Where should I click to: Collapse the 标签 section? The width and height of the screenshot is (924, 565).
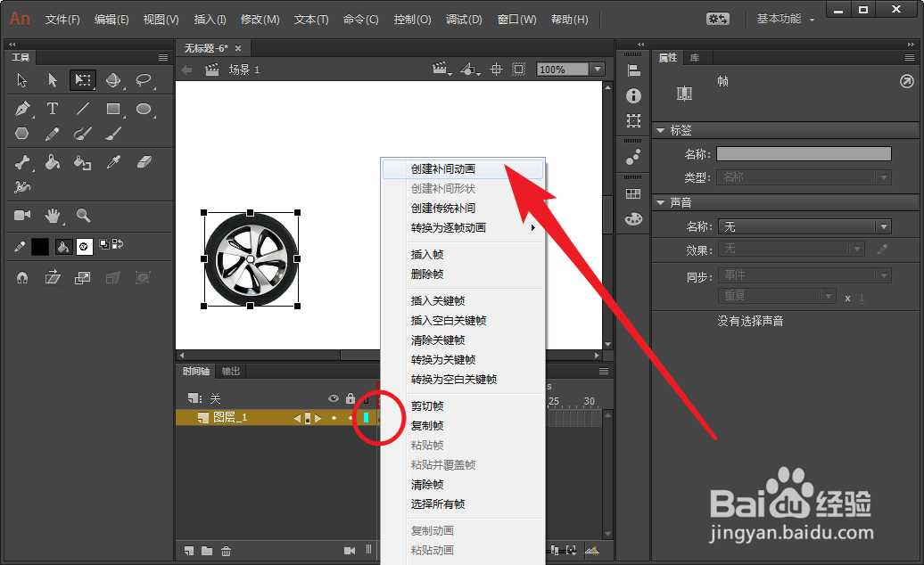coord(660,130)
